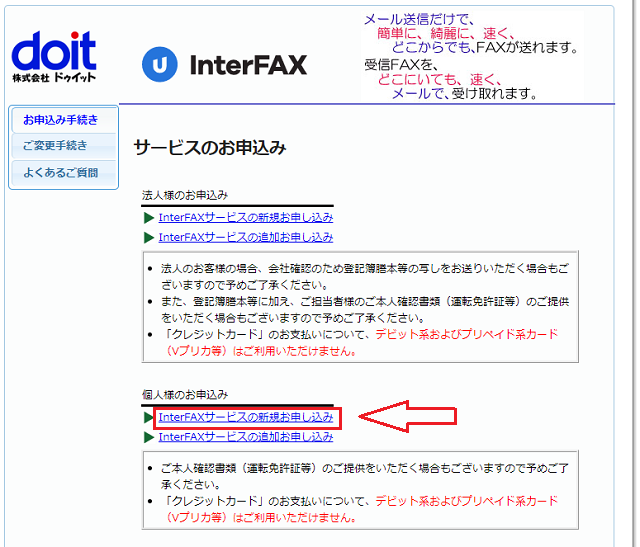Click the サービスのお申込み page heading
The width and height of the screenshot is (640, 547).
pyautogui.click(x=210, y=147)
